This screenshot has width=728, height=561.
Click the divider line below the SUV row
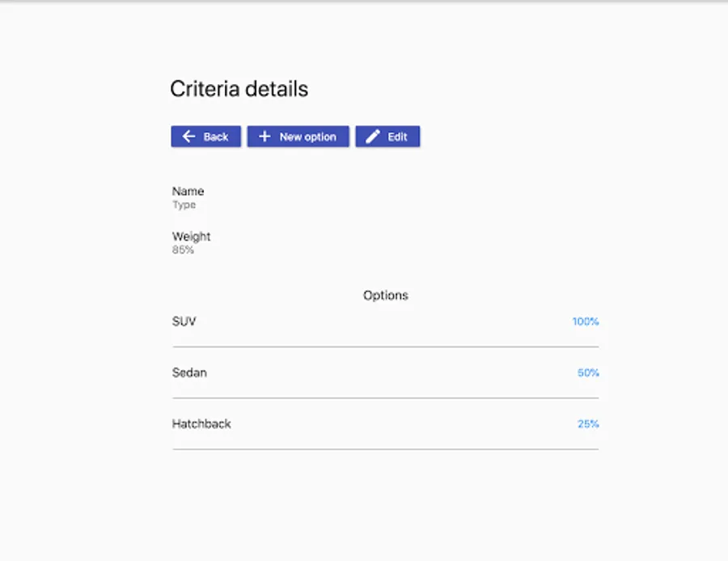pos(385,347)
